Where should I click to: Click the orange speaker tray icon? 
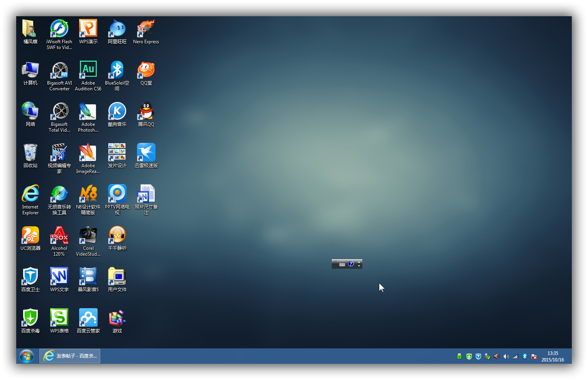pyautogui.click(x=497, y=356)
